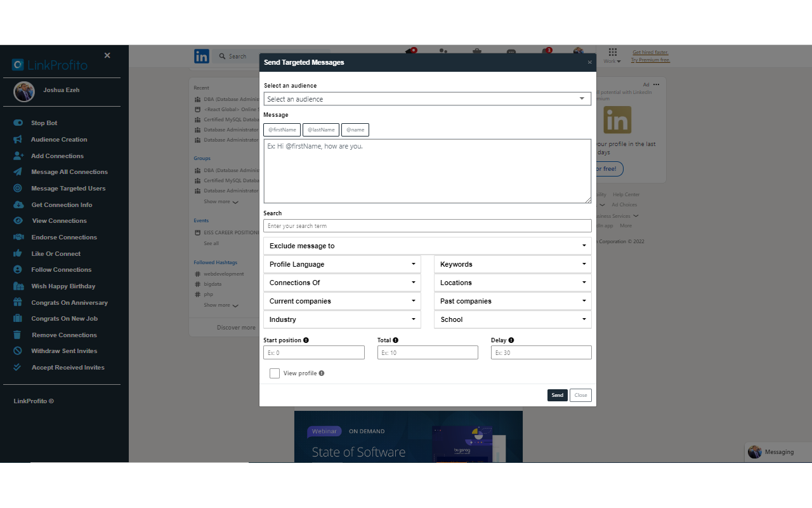The image size is (812, 508).
Task: Click the trash icon for Remove Connections
Action: 18,335
